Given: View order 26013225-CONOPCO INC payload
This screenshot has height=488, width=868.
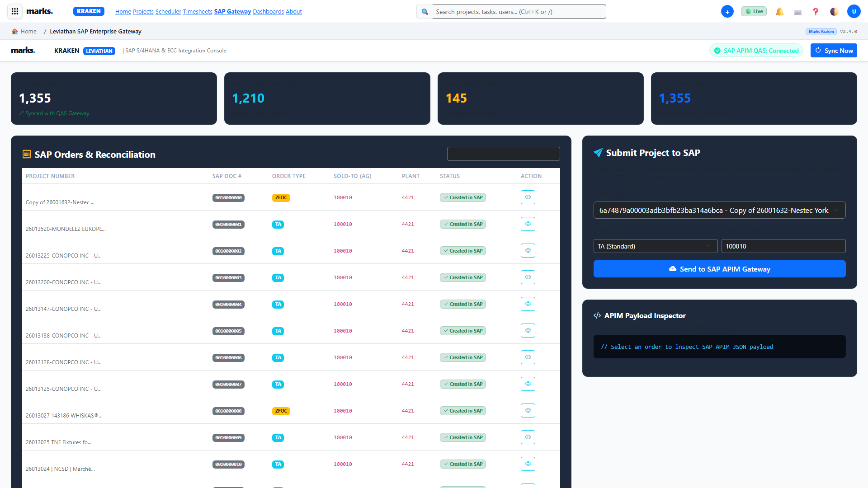Looking at the screenshot, I should (x=528, y=250).
